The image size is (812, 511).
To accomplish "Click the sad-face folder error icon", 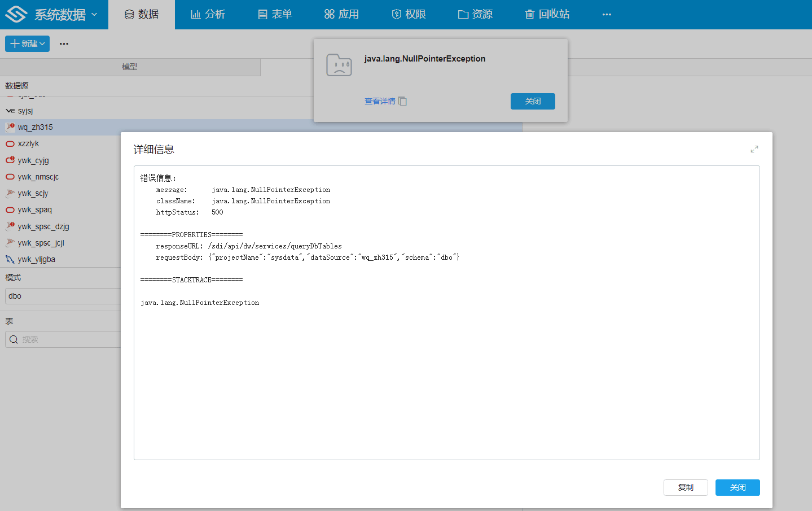I will click(339, 65).
